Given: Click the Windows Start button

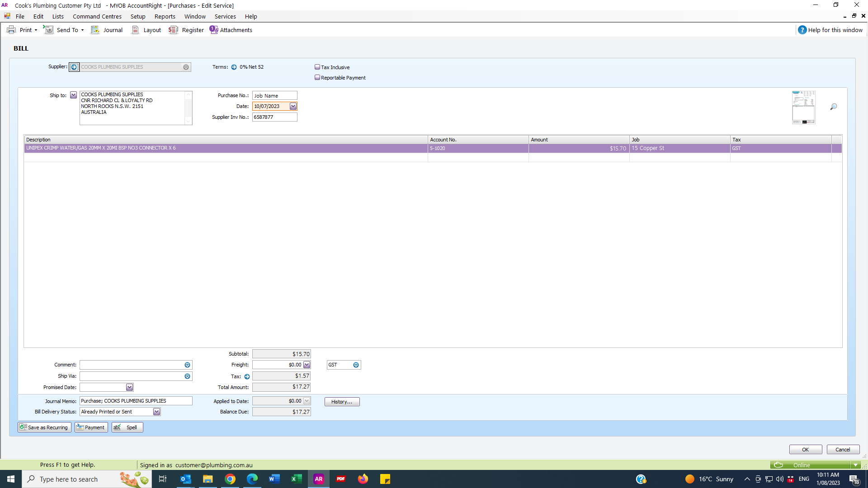Looking at the screenshot, I should (x=11, y=479).
